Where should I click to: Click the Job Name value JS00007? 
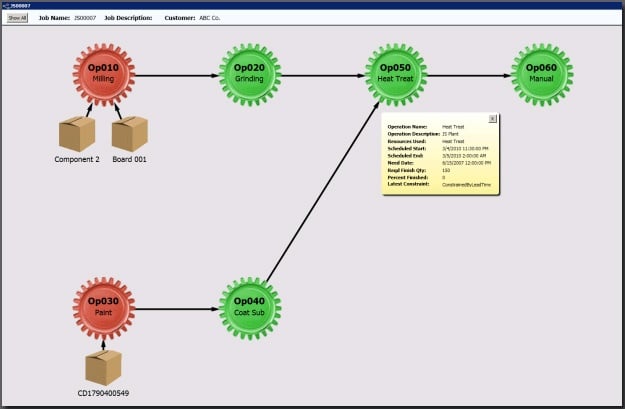point(86,18)
